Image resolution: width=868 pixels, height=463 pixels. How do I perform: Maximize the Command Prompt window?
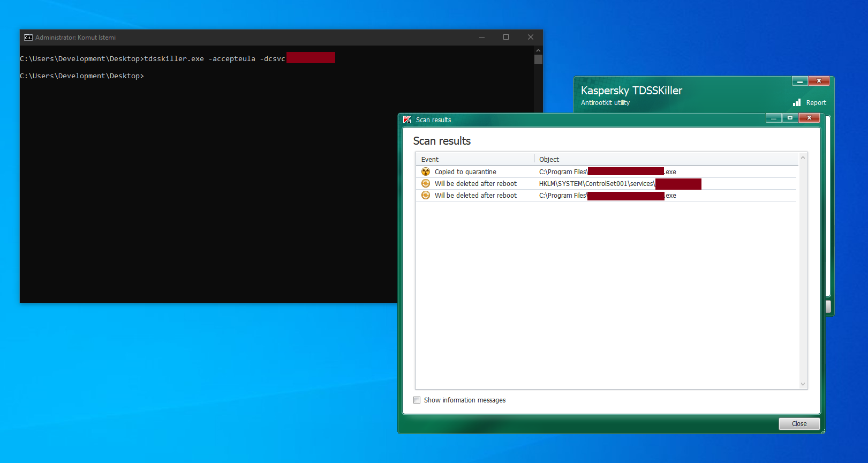pos(505,37)
